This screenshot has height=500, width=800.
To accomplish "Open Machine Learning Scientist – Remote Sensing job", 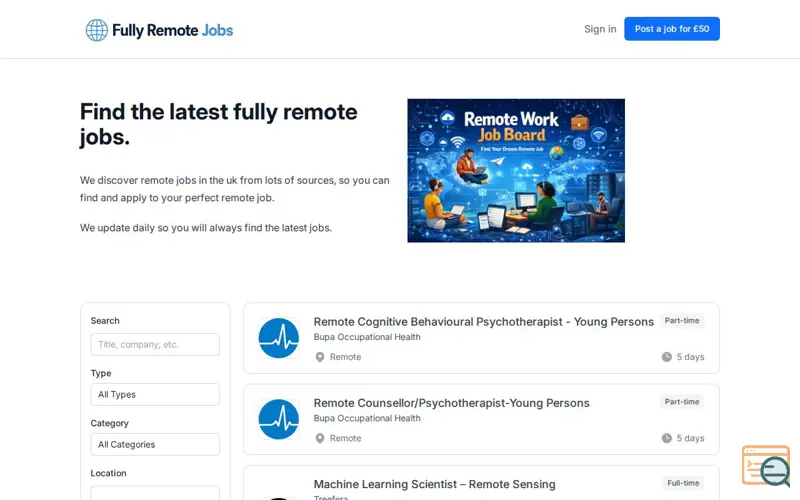I will (x=434, y=484).
